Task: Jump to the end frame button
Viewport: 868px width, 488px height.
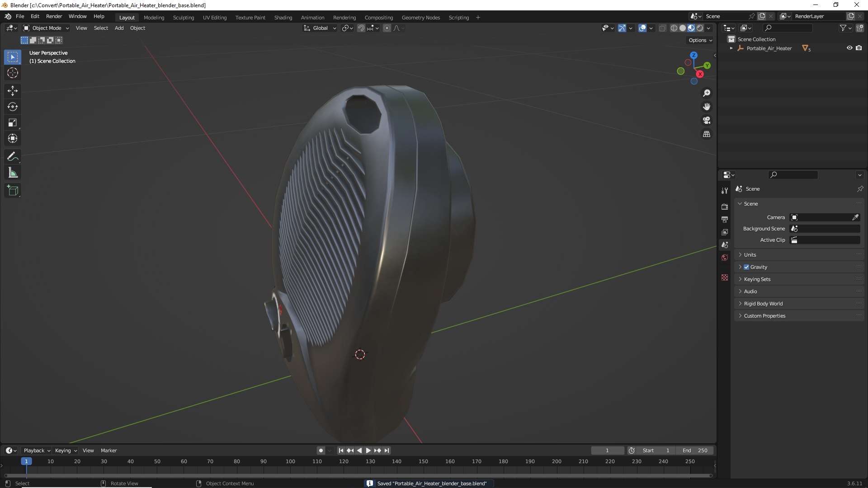Action: (x=387, y=450)
